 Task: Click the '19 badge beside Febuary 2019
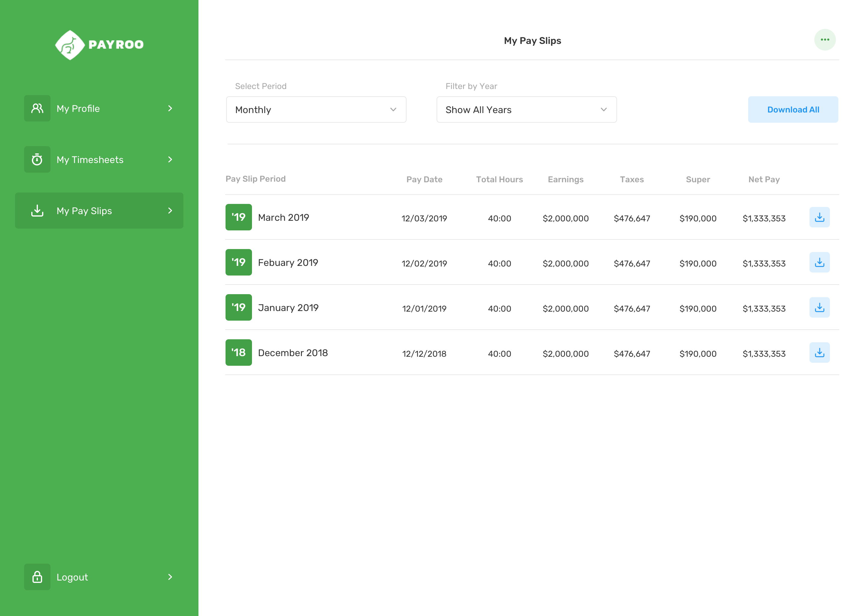click(x=238, y=263)
